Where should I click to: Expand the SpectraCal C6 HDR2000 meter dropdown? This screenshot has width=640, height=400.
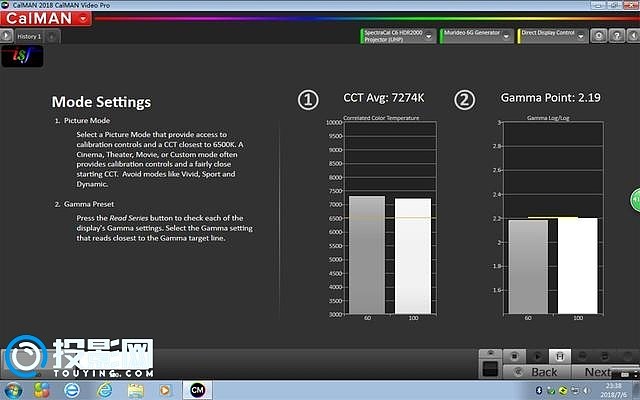(x=429, y=35)
